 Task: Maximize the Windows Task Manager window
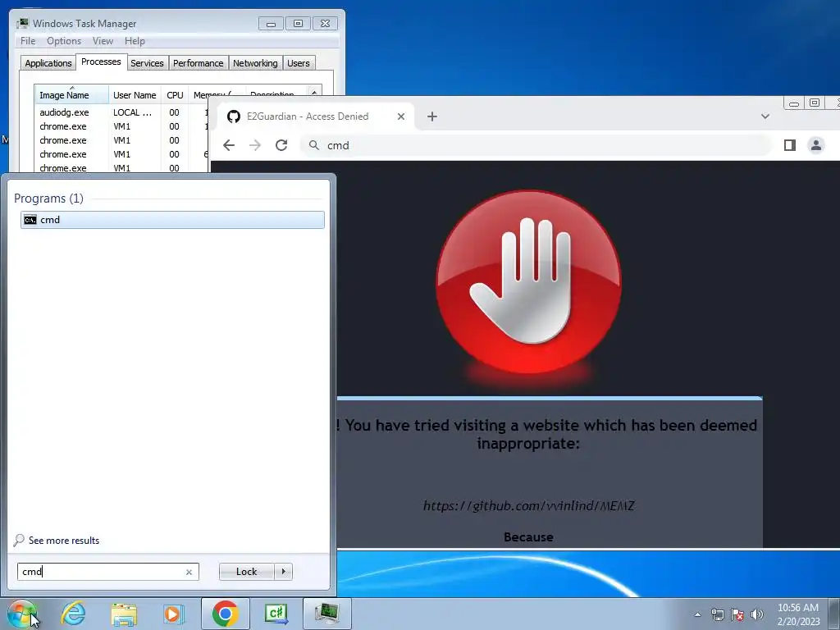click(298, 24)
